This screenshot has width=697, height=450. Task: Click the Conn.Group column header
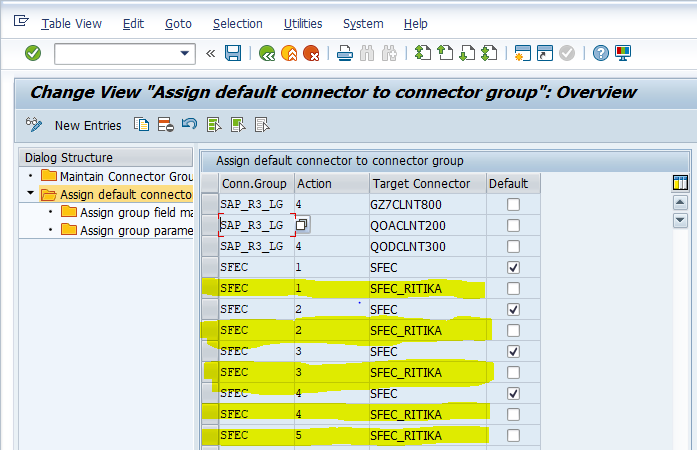click(256, 184)
